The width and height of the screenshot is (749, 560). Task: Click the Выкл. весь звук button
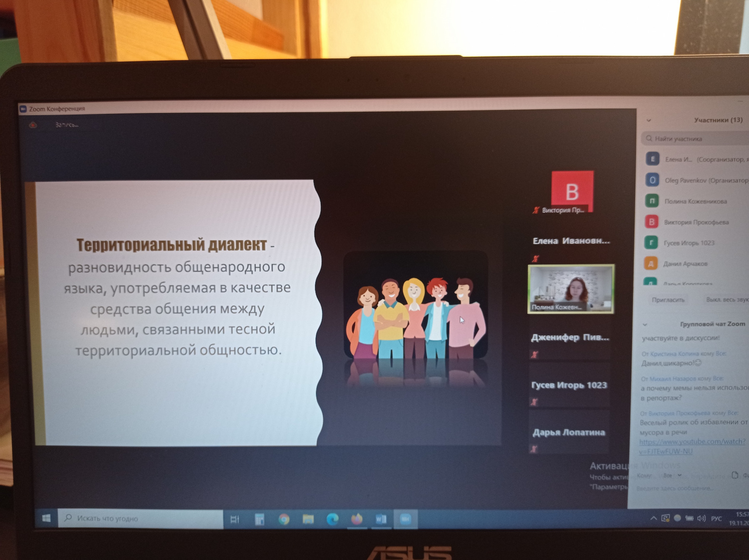tap(727, 300)
